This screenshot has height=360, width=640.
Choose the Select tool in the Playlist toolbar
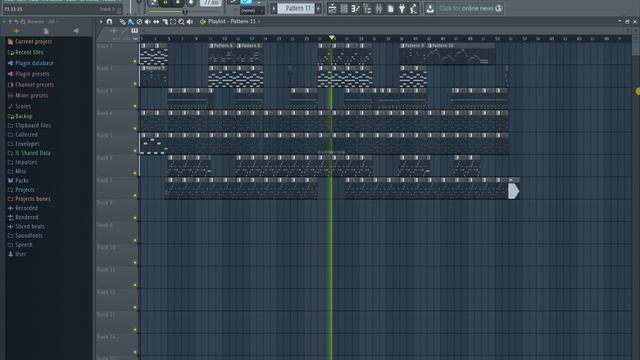[x=173, y=22]
